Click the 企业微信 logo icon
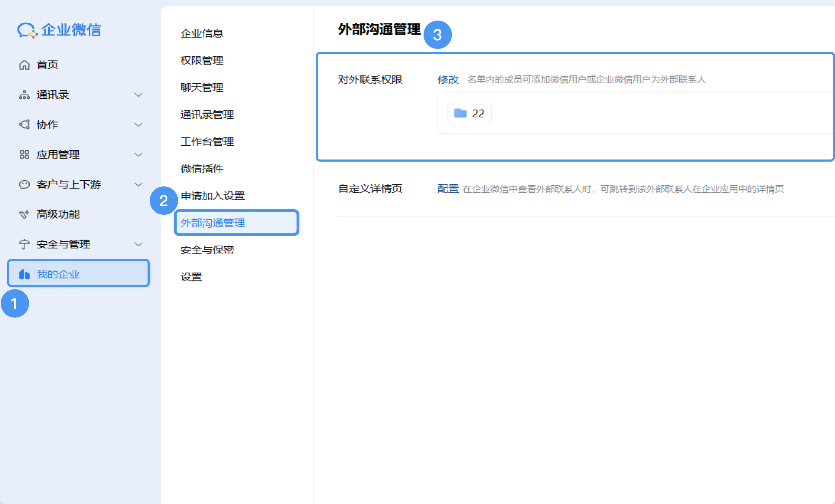Viewport: 835px width, 504px height. 27,30
